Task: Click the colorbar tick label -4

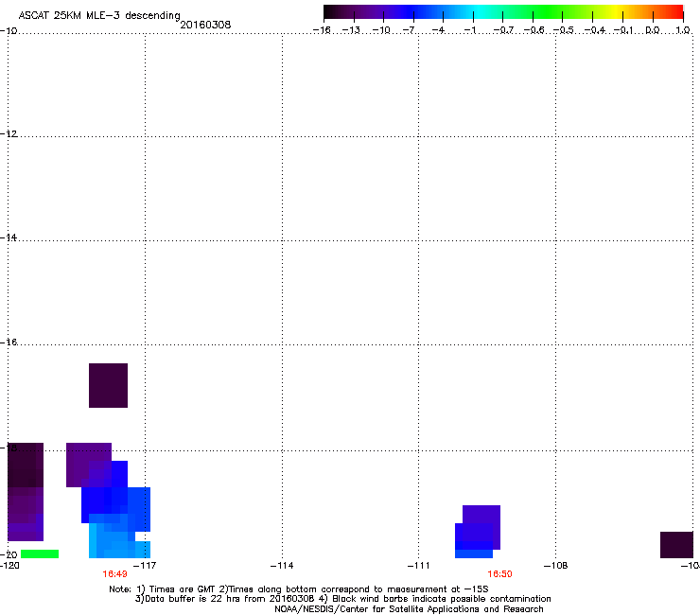Action: tap(438, 30)
